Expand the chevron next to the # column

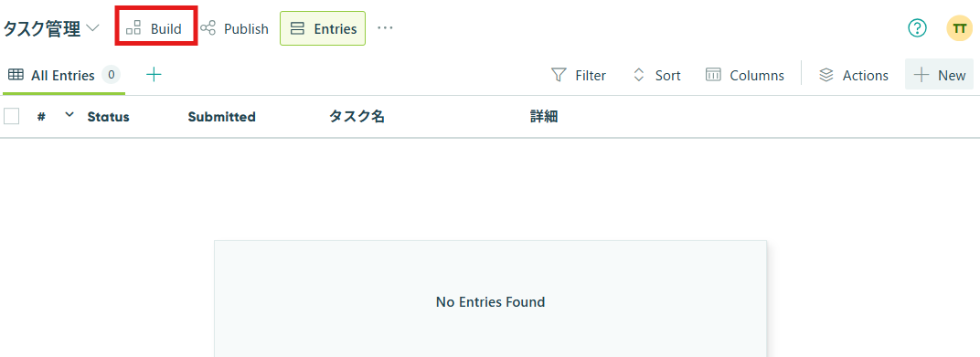click(x=69, y=115)
